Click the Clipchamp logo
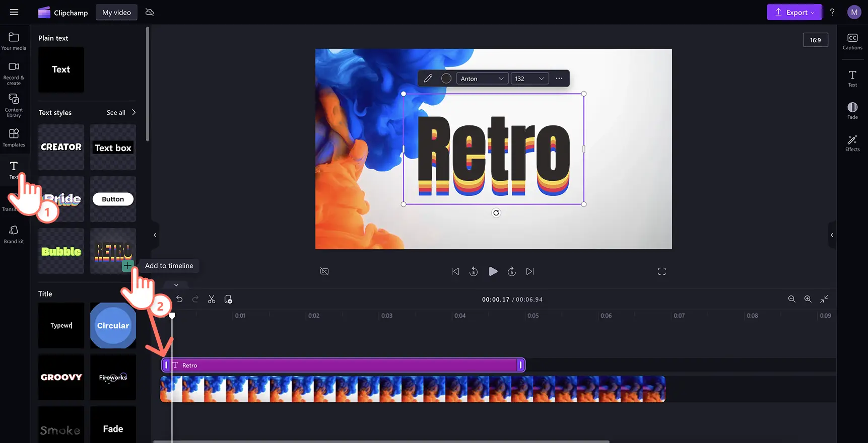 tap(63, 13)
